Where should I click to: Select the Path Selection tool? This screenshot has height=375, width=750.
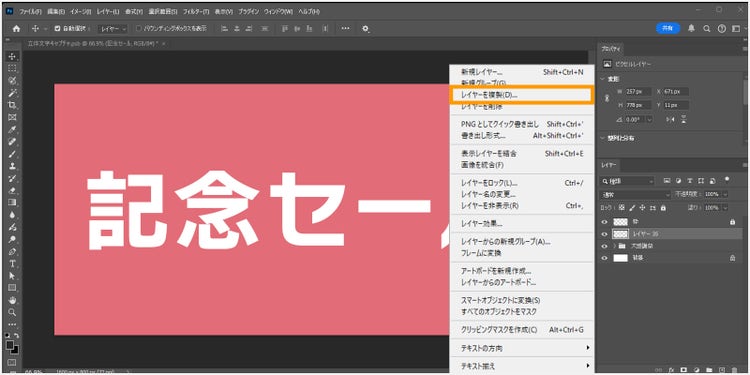(x=12, y=276)
